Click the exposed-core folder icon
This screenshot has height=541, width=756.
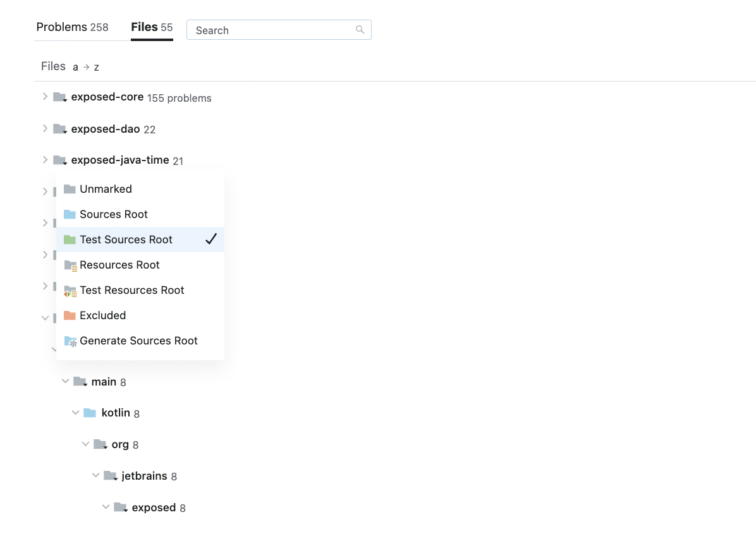60,97
